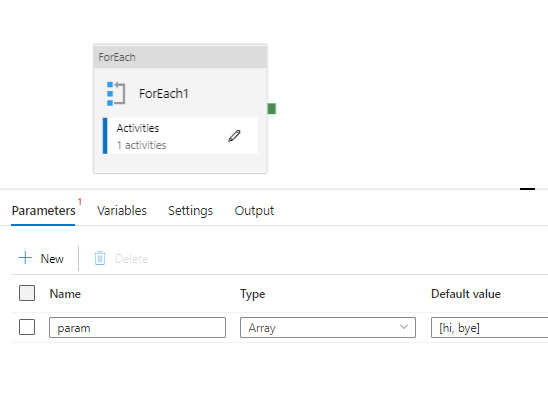Edit activities with the pencil icon
This screenshot has height=400, width=548.
(x=234, y=136)
